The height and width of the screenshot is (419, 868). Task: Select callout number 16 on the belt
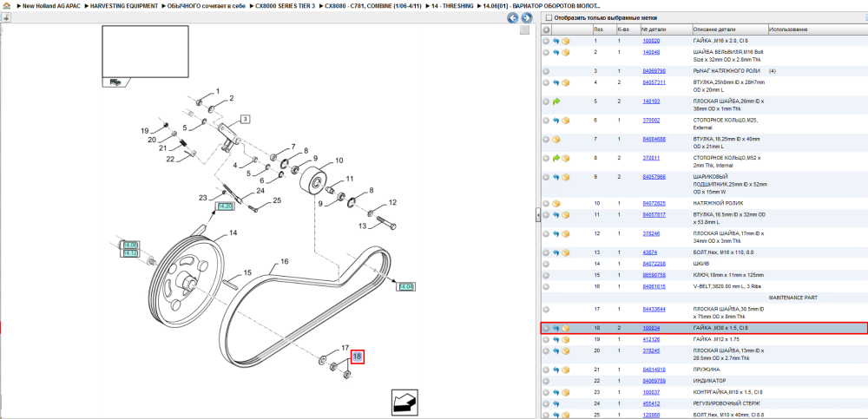click(285, 261)
